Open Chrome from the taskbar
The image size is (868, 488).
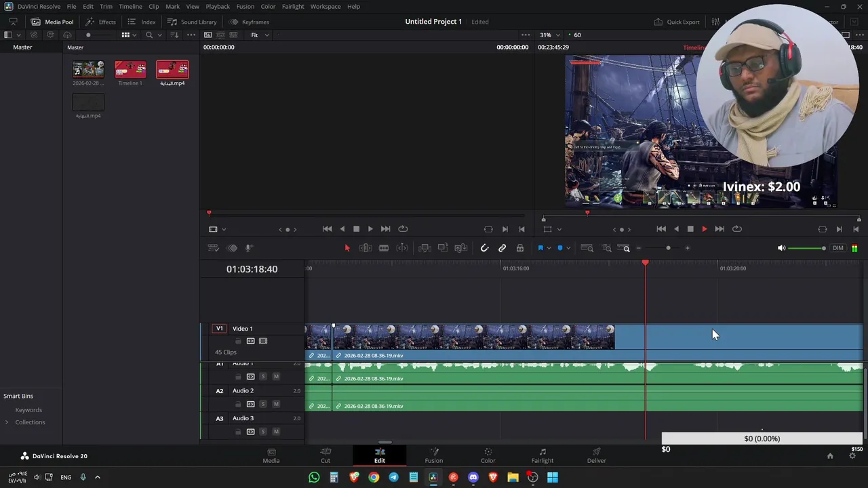pyautogui.click(x=374, y=477)
